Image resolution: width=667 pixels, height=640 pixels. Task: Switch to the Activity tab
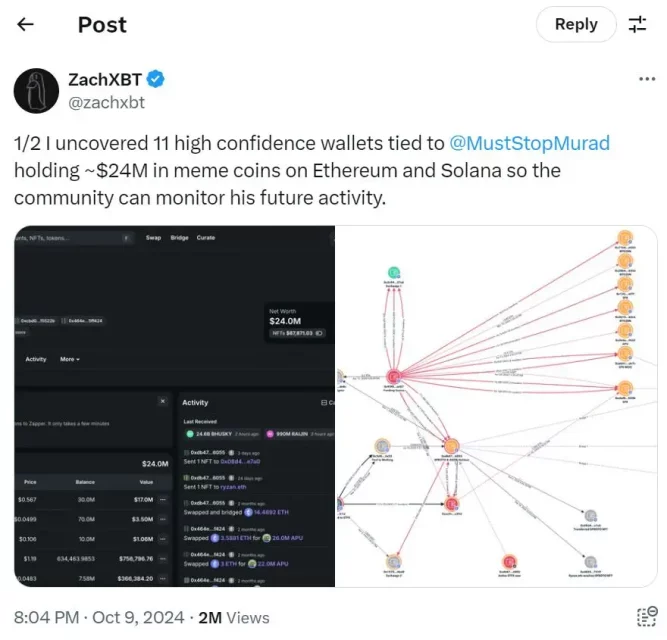36,359
